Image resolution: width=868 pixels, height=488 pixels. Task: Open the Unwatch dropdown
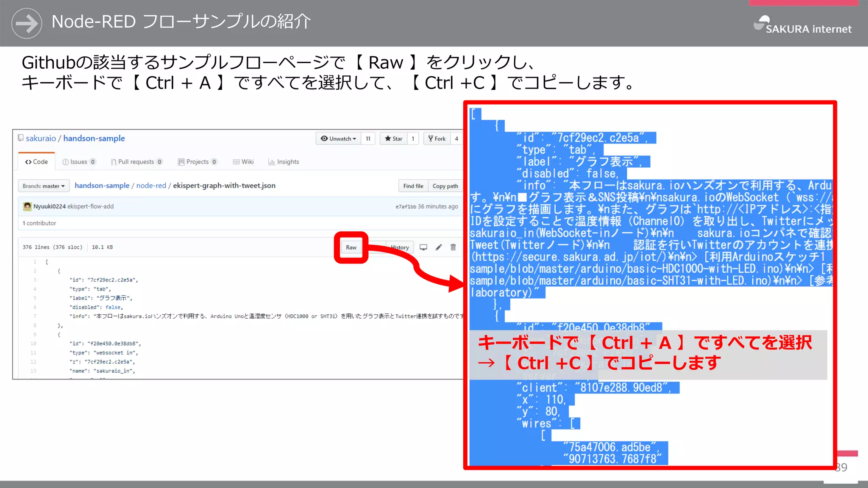338,139
